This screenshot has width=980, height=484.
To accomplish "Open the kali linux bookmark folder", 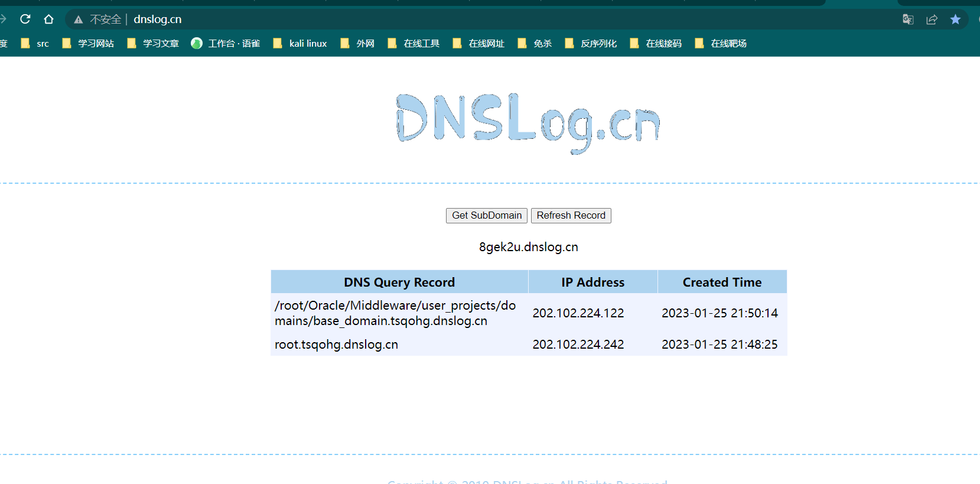I will tap(300, 43).
